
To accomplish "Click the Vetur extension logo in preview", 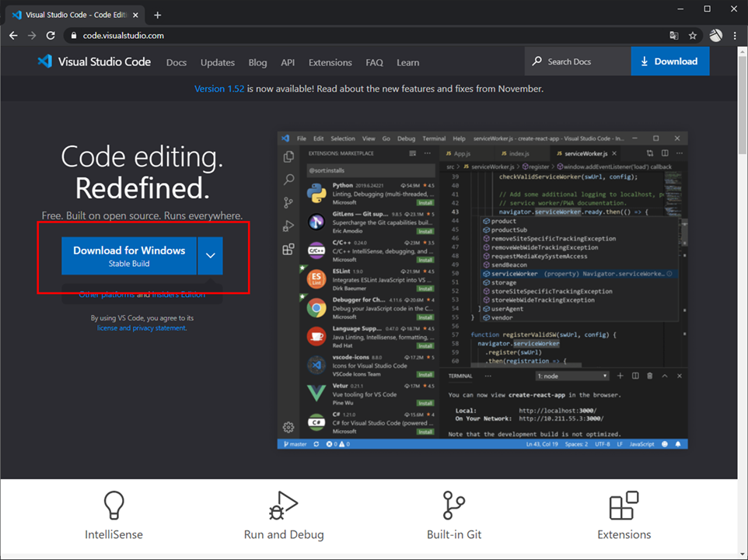I will coord(316,394).
